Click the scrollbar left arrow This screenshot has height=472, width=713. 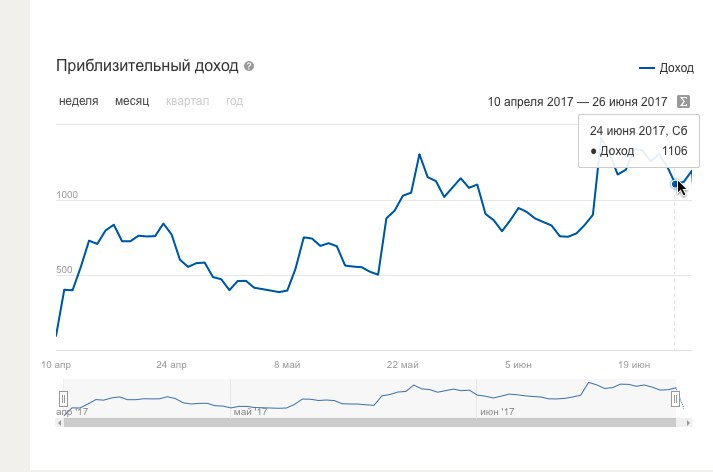pyautogui.click(x=60, y=422)
